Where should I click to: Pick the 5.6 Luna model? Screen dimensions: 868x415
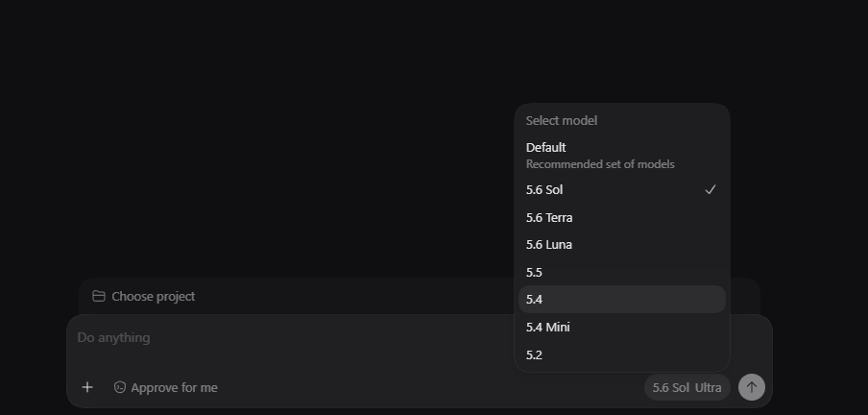621,244
